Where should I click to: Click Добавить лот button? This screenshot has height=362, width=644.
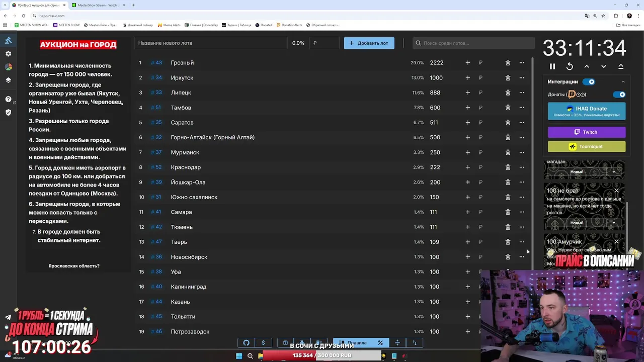(x=369, y=43)
